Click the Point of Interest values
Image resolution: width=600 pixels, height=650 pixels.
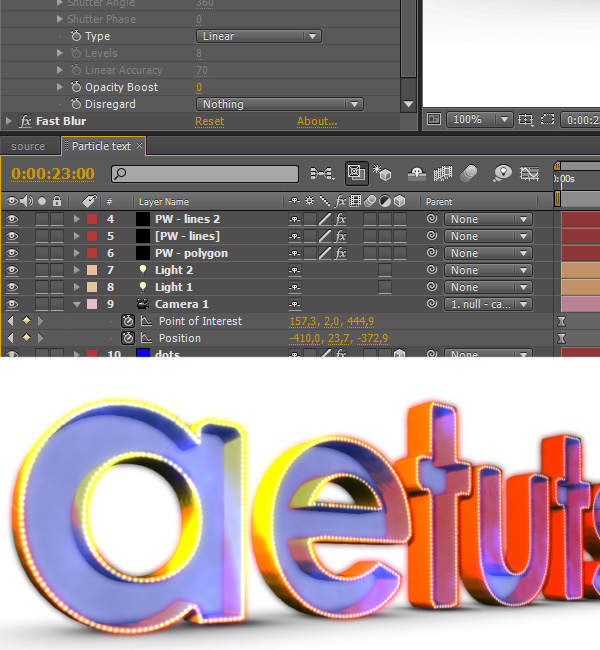pyautogui.click(x=331, y=321)
